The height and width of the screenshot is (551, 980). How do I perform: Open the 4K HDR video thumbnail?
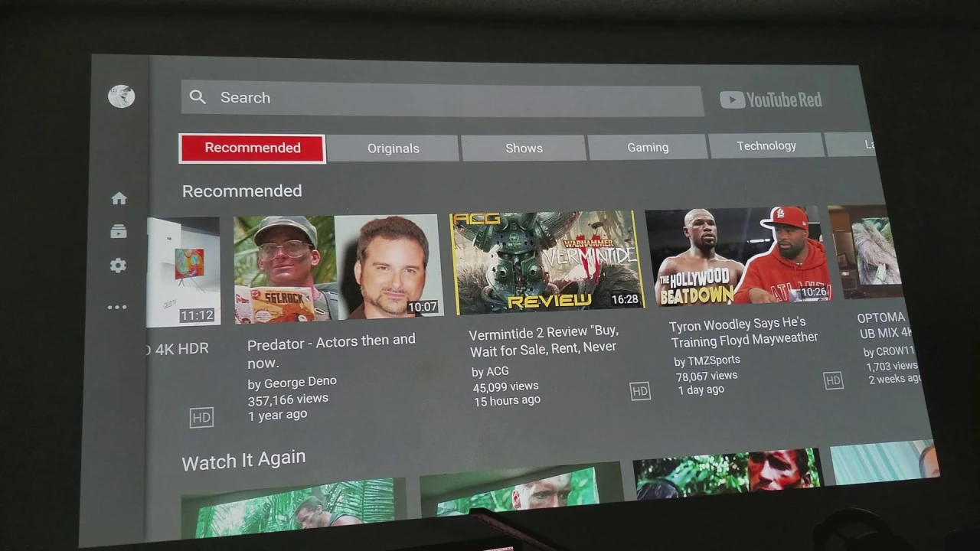point(183,272)
